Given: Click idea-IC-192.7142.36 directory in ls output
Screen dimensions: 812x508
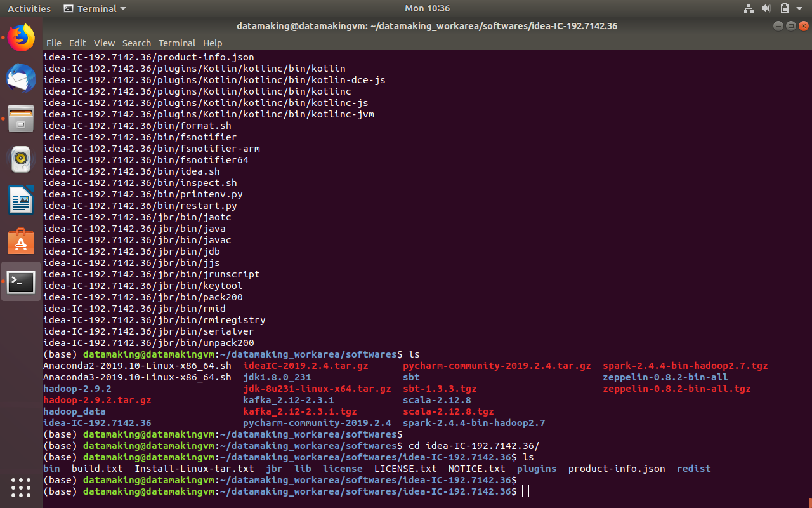Looking at the screenshot, I should click(97, 423).
